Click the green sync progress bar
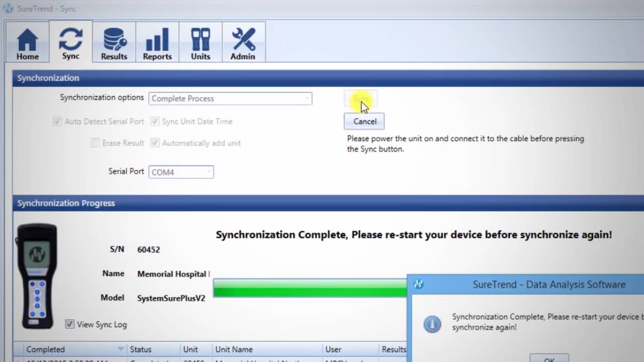The width and height of the screenshot is (644, 362). tap(310, 289)
